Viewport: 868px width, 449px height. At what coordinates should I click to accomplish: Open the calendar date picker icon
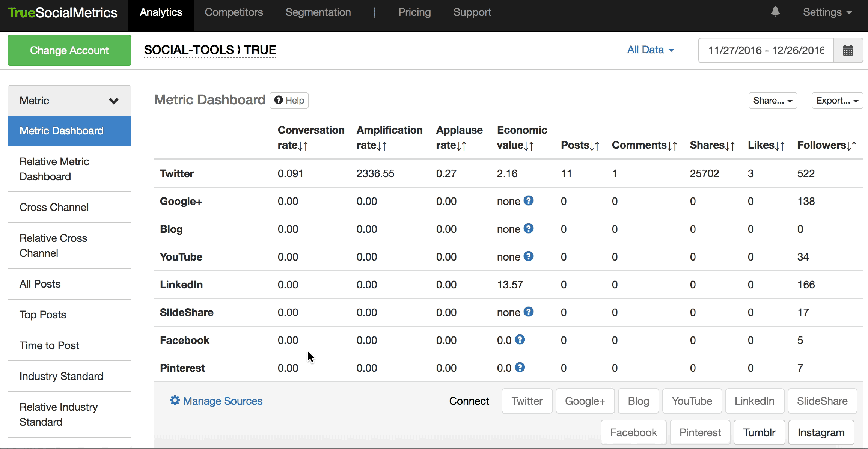point(848,50)
